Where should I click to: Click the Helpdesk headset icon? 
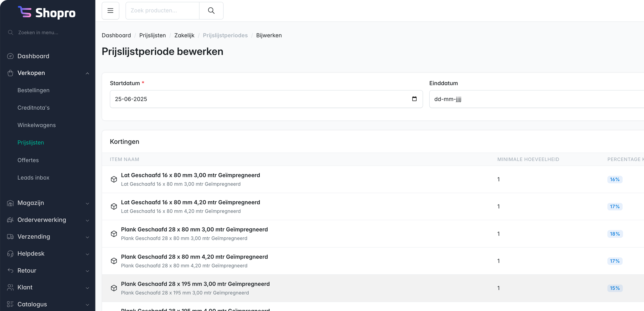click(x=10, y=254)
